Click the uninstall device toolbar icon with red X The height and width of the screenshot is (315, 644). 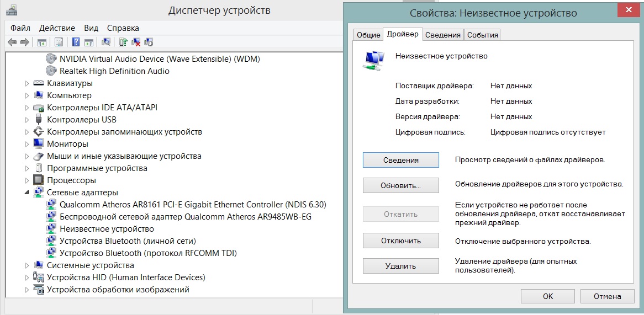pyautogui.click(x=136, y=42)
